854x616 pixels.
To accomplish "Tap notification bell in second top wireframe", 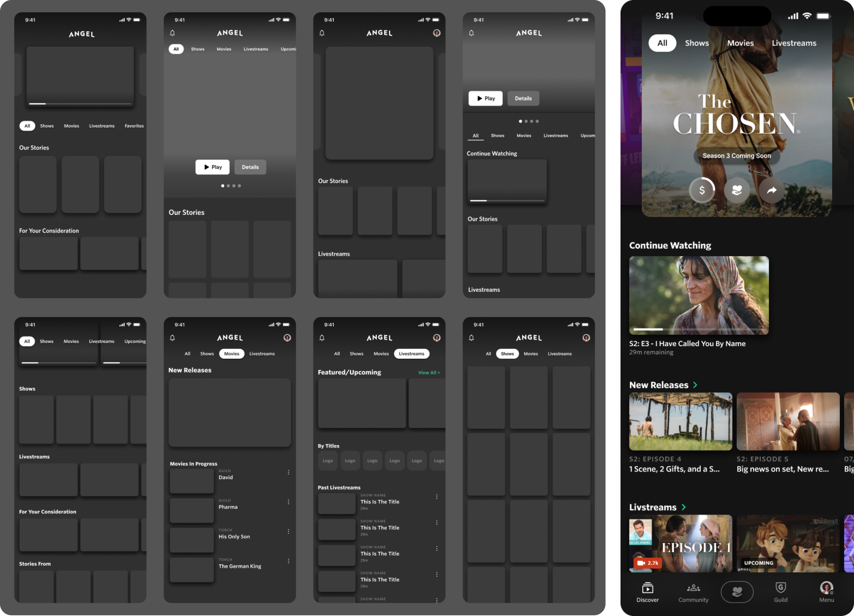I will pyautogui.click(x=172, y=33).
